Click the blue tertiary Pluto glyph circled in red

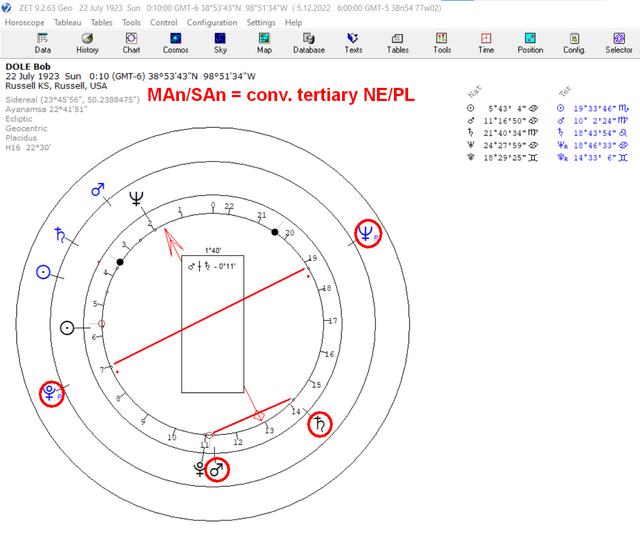point(50,393)
